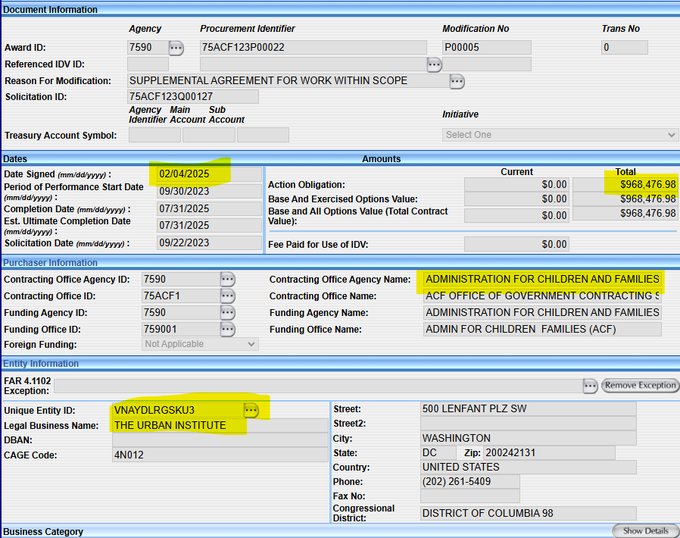The image size is (680, 538).
Task: Expand the Initiative 'Select One' dropdown
Action: tap(560, 135)
